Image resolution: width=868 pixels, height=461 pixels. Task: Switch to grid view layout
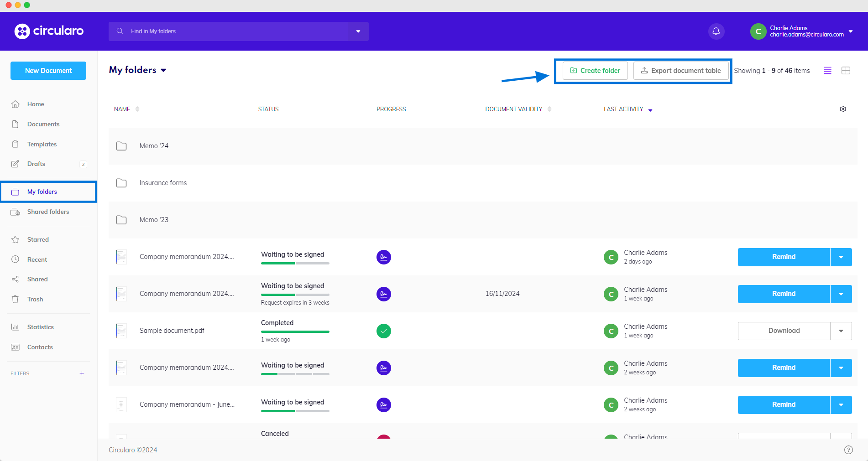point(845,71)
